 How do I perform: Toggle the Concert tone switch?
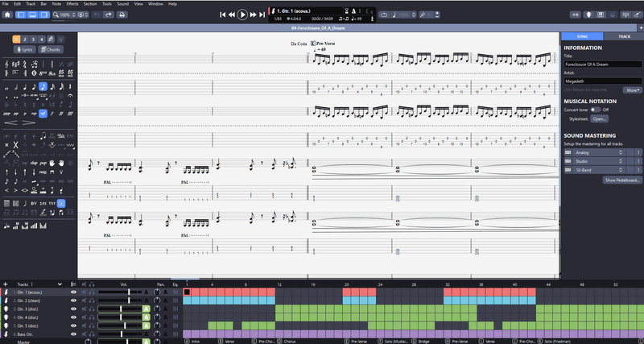click(596, 109)
